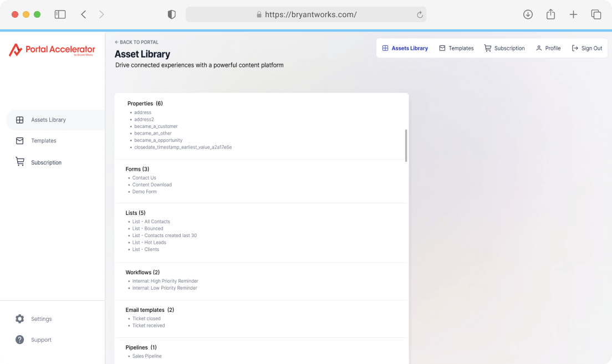Click the asset list vertical scrollbar
The image size is (612, 364).
pyautogui.click(x=406, y=146)
